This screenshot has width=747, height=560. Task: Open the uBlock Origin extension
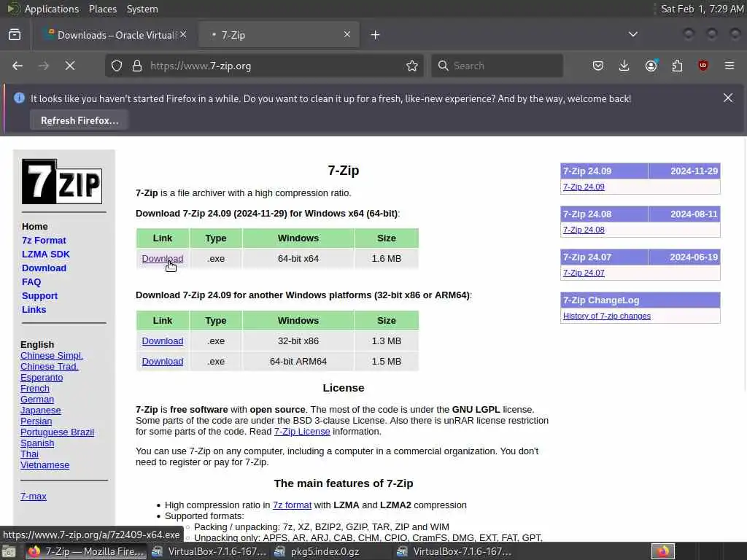703,66
